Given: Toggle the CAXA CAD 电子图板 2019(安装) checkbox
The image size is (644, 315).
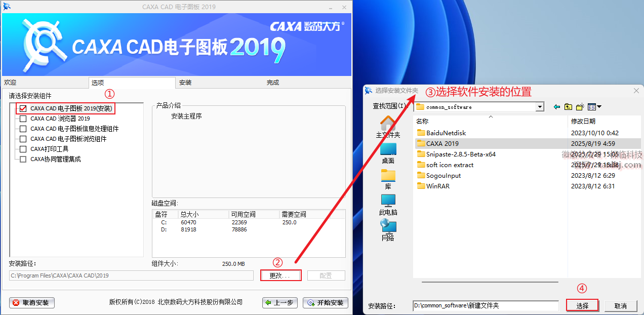Looking at the screenshot, I should click(23, 108).
